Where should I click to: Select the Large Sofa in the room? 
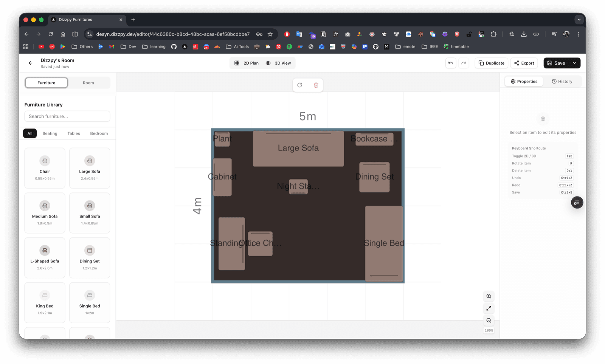point(298,149)
